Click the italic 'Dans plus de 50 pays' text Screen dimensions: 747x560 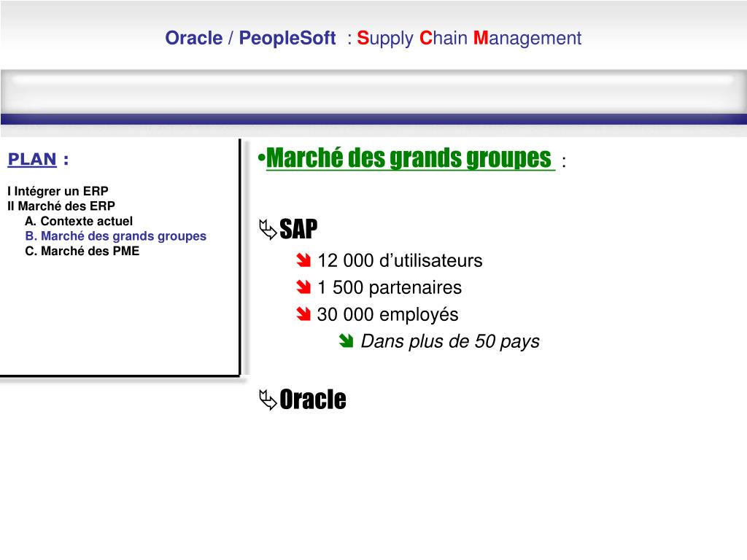coord(450,341)
